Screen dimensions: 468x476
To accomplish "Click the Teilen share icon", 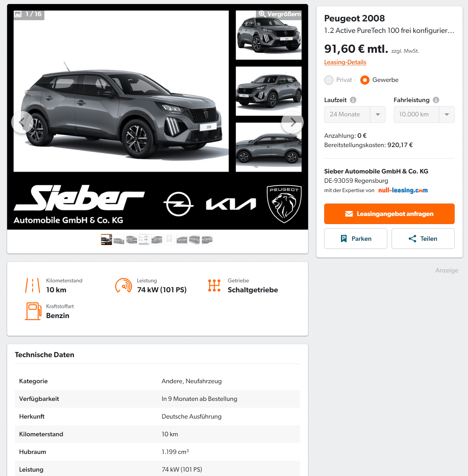I will (x=412, y=239).
